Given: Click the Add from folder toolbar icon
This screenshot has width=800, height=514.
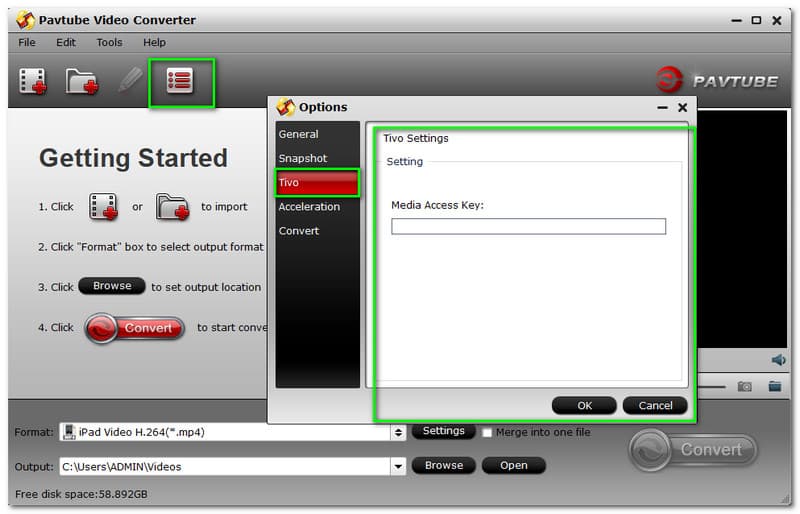Looking at the screenshot, I should (82, 82).
